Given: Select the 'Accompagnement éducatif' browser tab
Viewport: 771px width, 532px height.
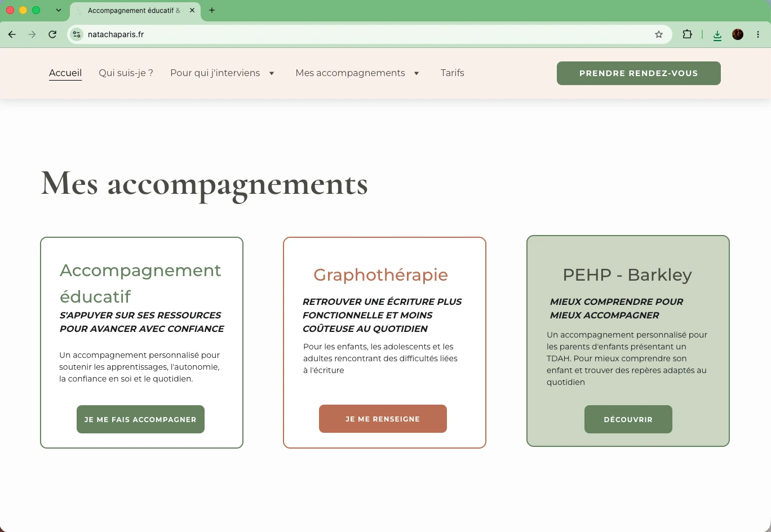Looking at the screenshot, I should (135, 11).
